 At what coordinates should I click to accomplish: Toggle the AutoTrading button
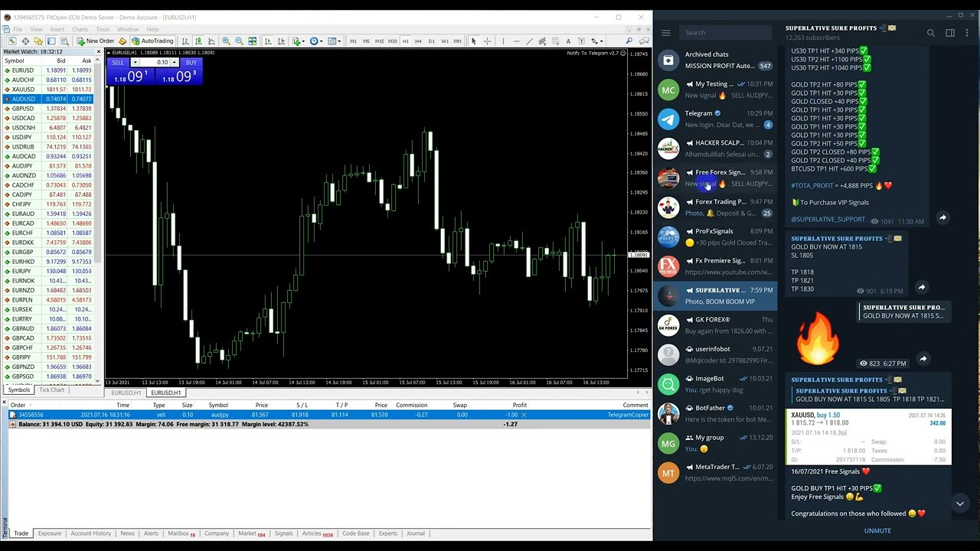[152, 41]
